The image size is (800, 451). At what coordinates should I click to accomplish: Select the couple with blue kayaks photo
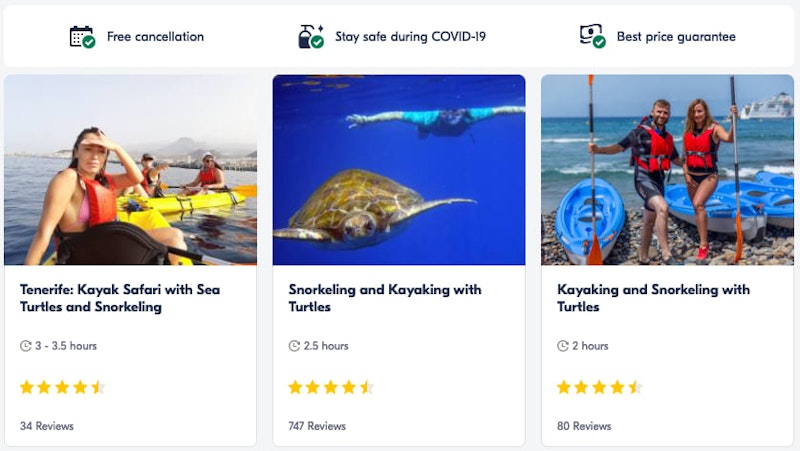[x=667, y=170]
